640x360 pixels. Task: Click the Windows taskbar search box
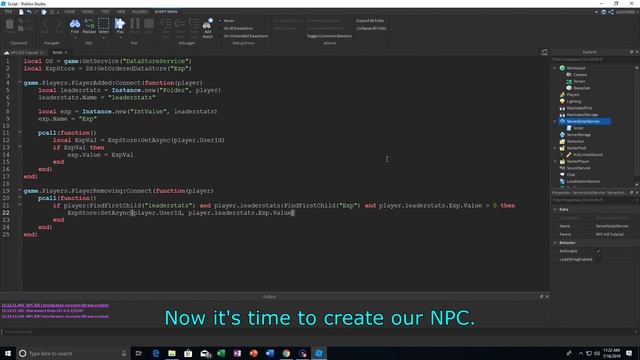[73, 353]
